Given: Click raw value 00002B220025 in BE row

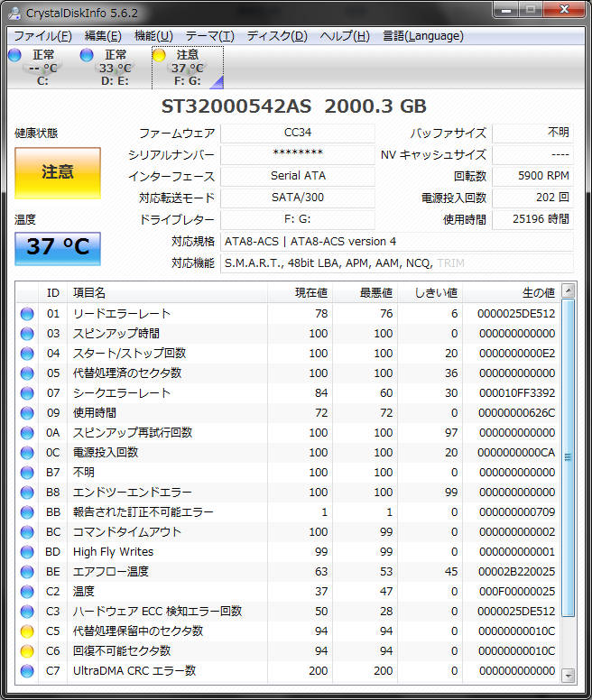Looking at the screenshot, I should coord(516,572).
